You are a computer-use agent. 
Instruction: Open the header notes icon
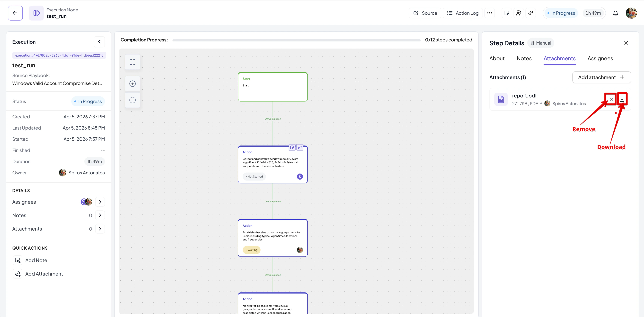point(507,13)
